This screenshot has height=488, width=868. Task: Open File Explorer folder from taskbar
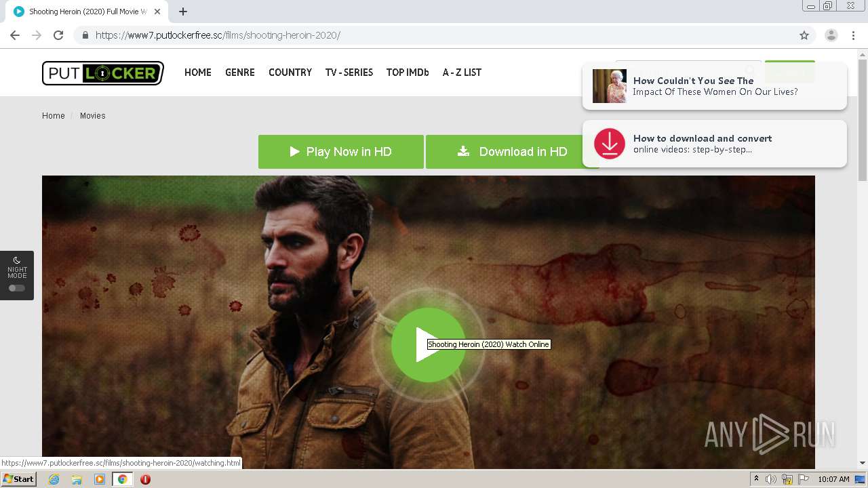[77, 479]
